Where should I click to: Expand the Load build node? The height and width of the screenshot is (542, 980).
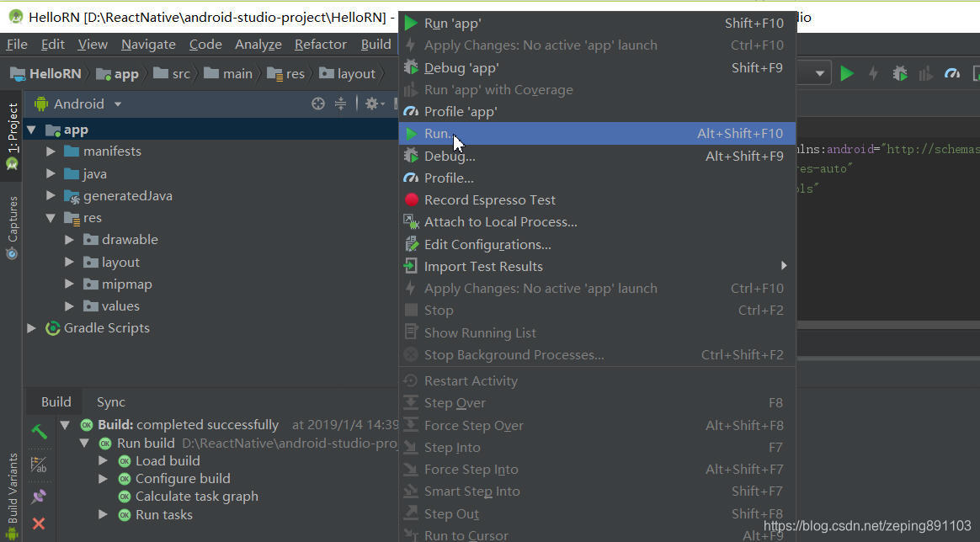(x=103, y=461)
